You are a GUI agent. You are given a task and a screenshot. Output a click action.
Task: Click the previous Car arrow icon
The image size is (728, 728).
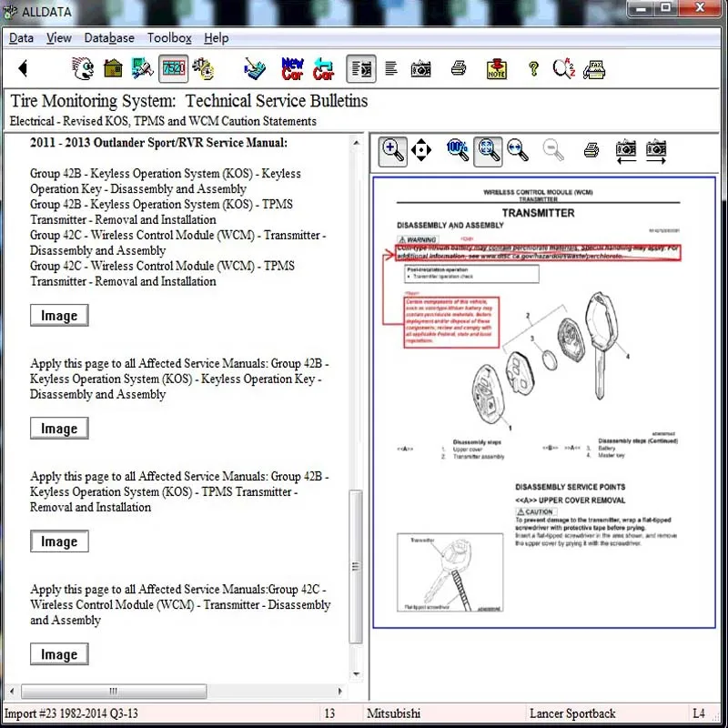324,69
